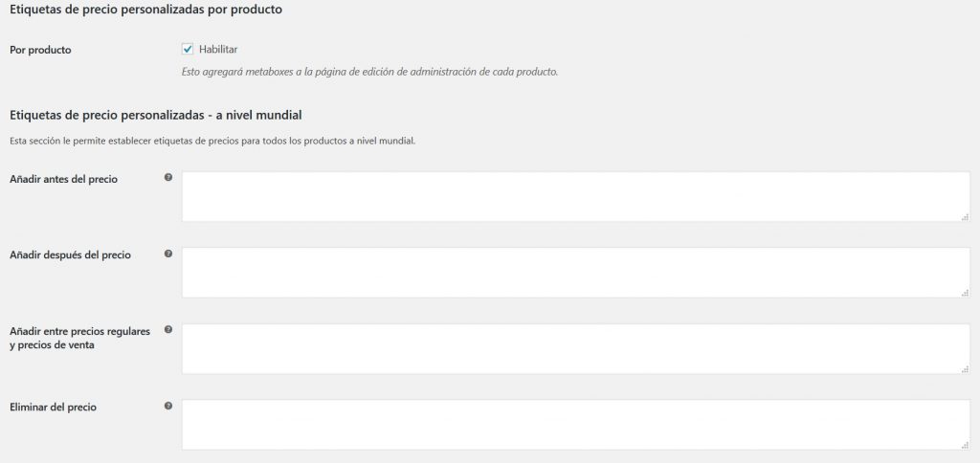This screenshot has height=463, width=980.
Task: Toggle the Habilitar checkbox
Action: [188, 49]
